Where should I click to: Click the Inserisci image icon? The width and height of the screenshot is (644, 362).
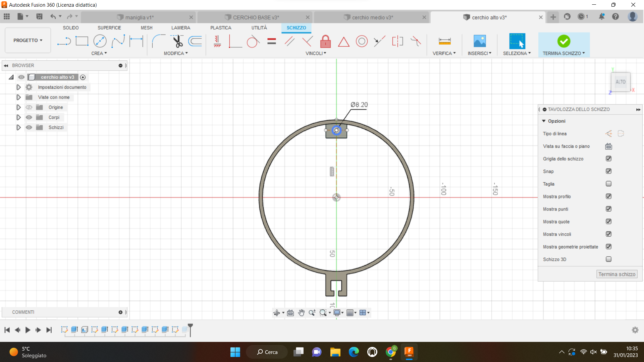coord(480,41)
